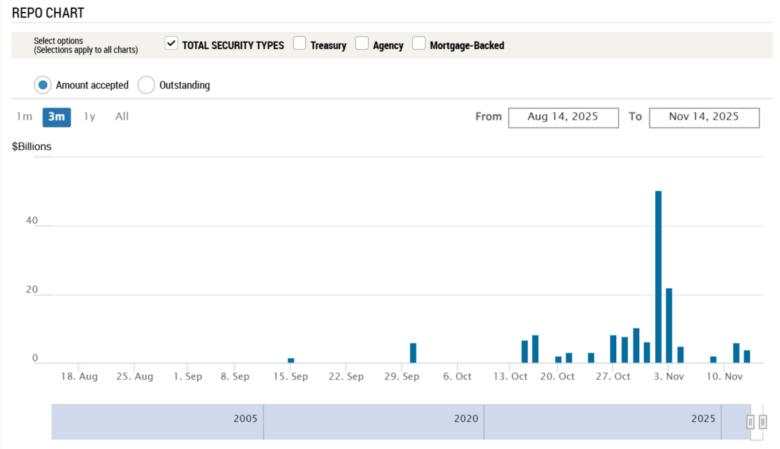Click the To date field Nov 14, 2025
The height and width of the screenshot is (449, 780).
point(704,118)
